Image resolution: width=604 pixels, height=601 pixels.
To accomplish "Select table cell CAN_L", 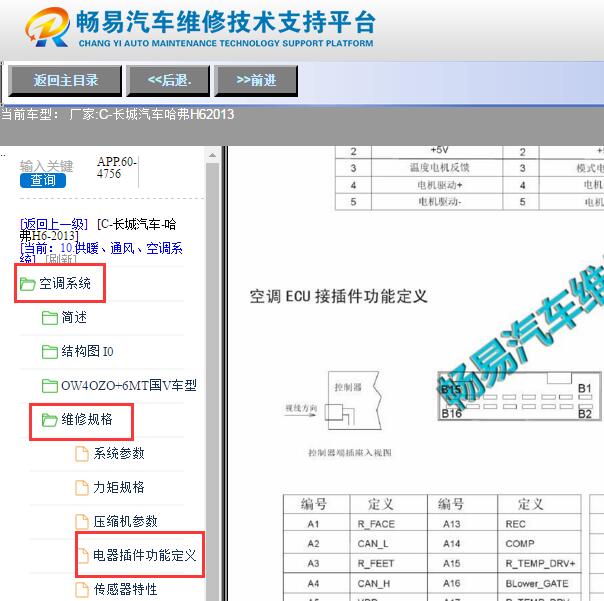I will pos(388,544).
